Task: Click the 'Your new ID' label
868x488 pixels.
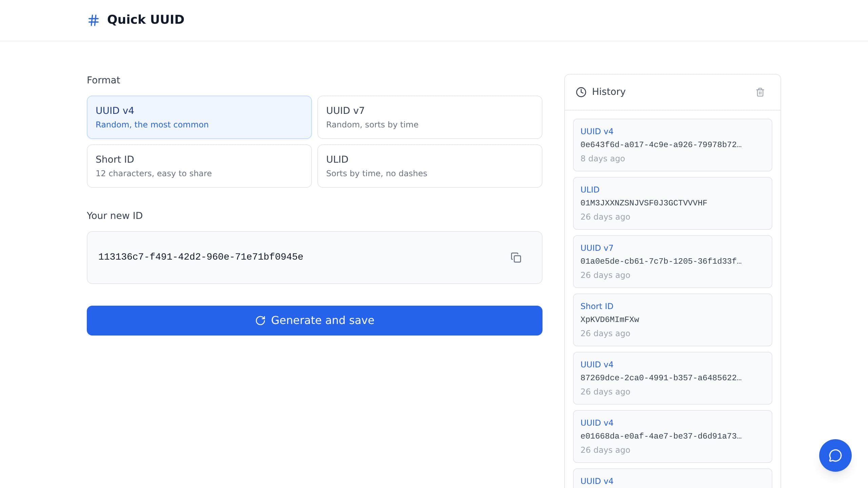Action: click(x=115, y=216)
